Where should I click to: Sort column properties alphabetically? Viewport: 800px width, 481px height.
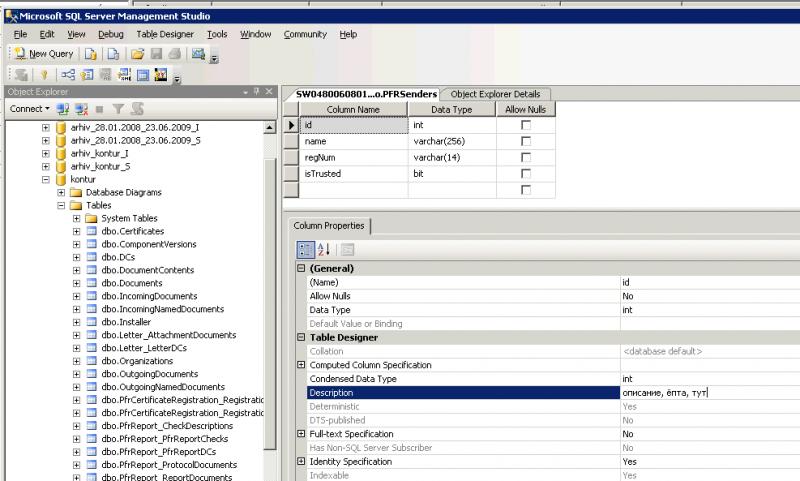(324, 249)
